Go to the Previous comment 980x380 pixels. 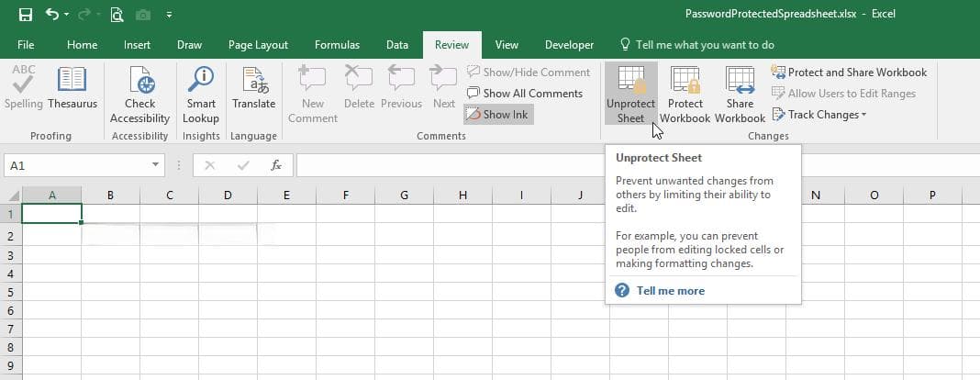tap(401, 87)
